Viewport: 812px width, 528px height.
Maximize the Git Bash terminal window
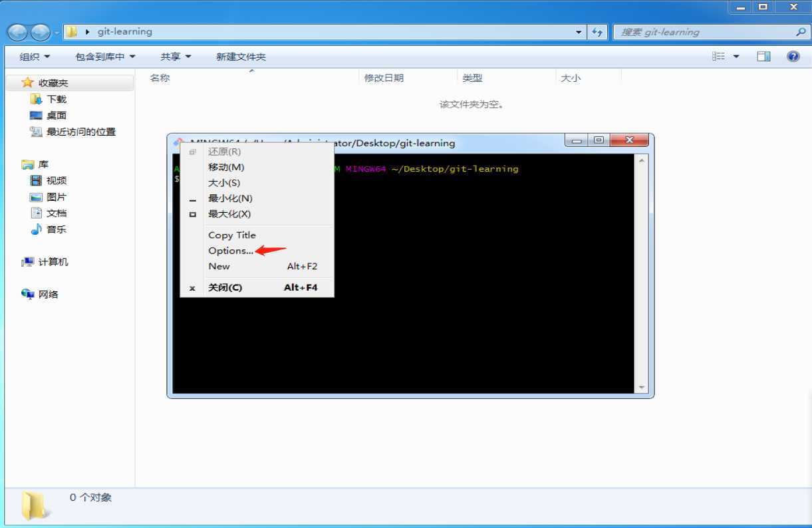point(599,140)
